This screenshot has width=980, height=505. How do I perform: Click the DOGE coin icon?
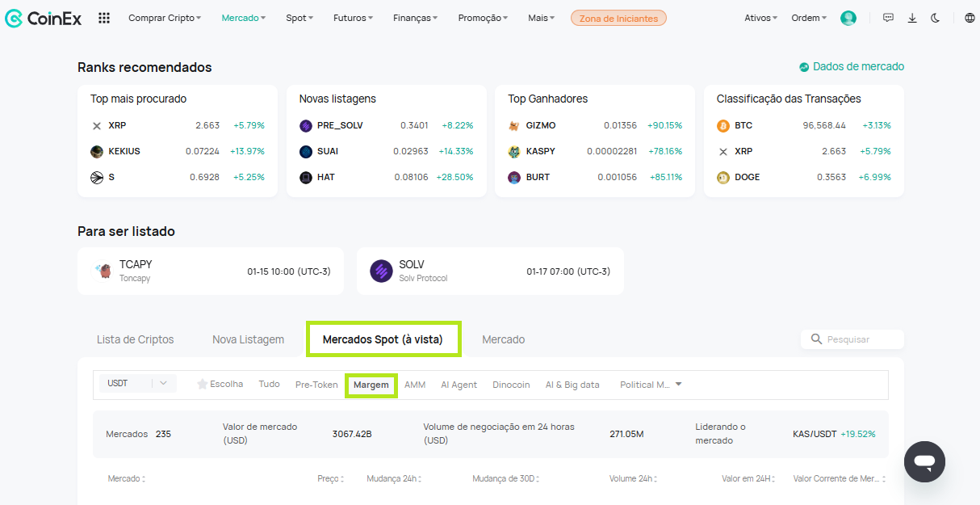pos(723,178)
